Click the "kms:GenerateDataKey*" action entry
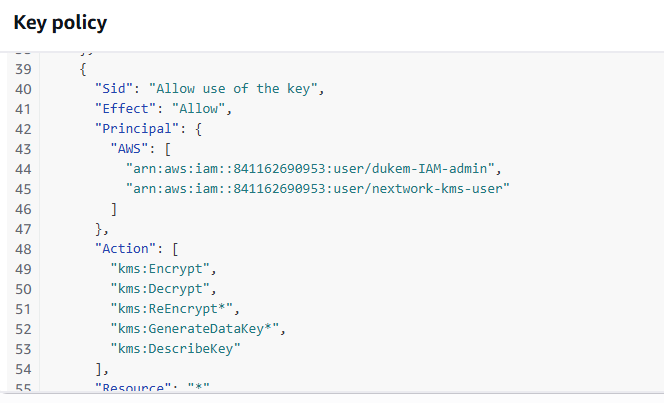The width and height of the screenshot is (664, 403). click(x=195, y=328)
